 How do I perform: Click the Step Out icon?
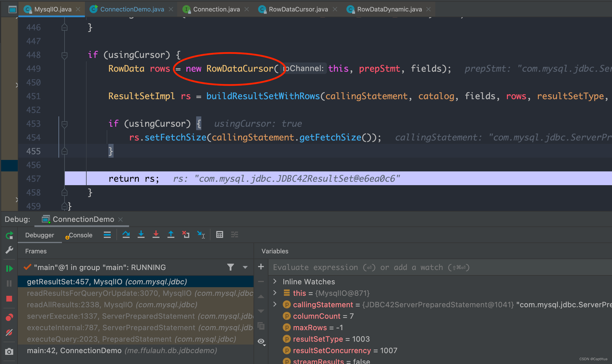tap(171, 235)
